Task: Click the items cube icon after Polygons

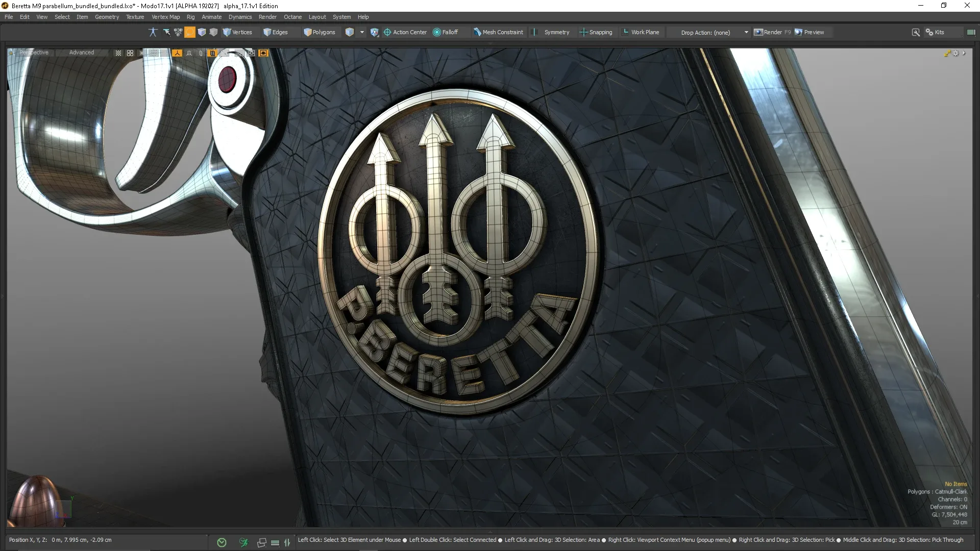Action: [x=350, y=32]
